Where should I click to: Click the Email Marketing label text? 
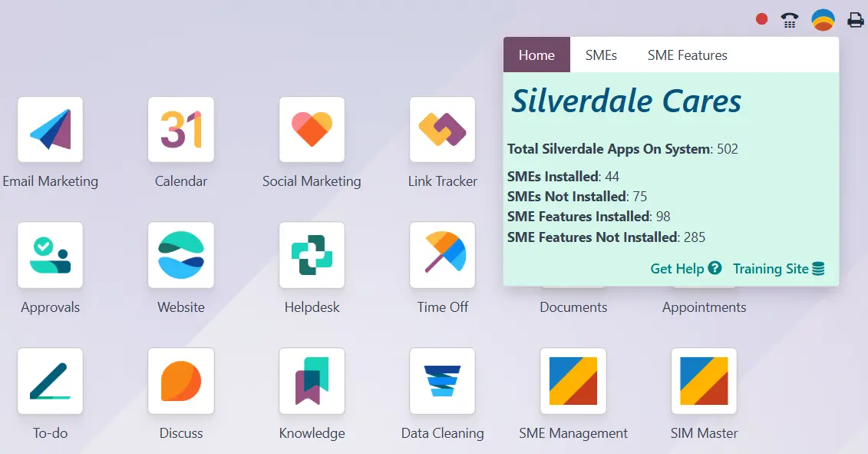coord(51,181)
